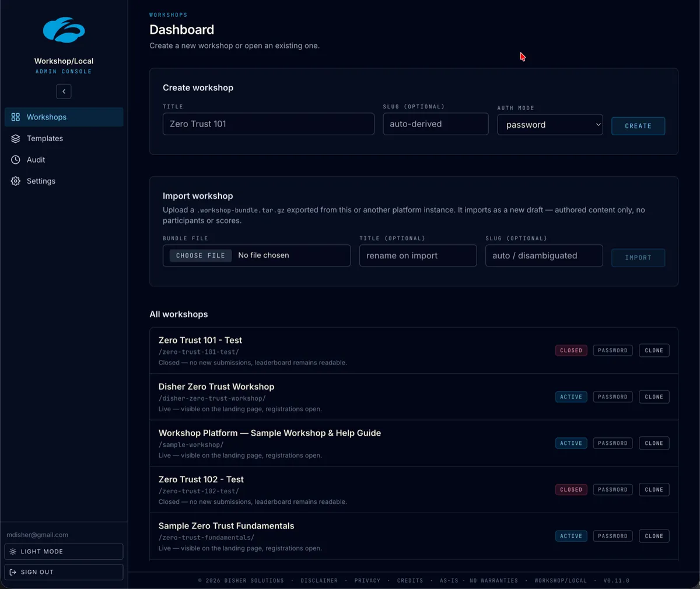Go to the Templates page
Screen dimensions: 700x589
64,139
